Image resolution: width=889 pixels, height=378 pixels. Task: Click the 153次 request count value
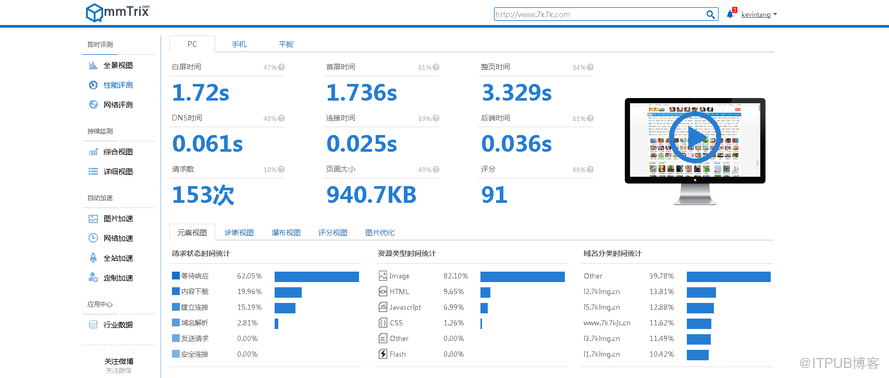coord(203,195)
